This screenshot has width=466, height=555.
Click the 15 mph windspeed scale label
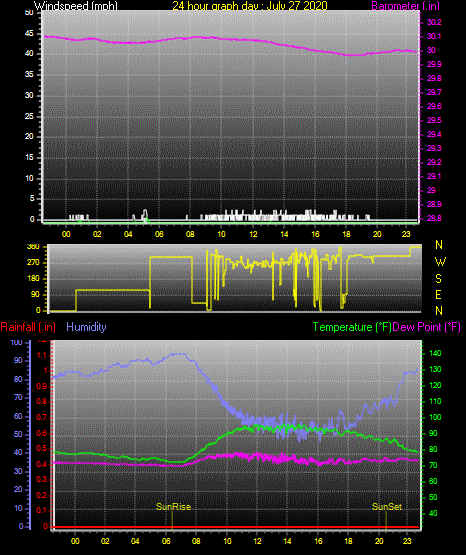pyautogui.click(x=29, y=158)
